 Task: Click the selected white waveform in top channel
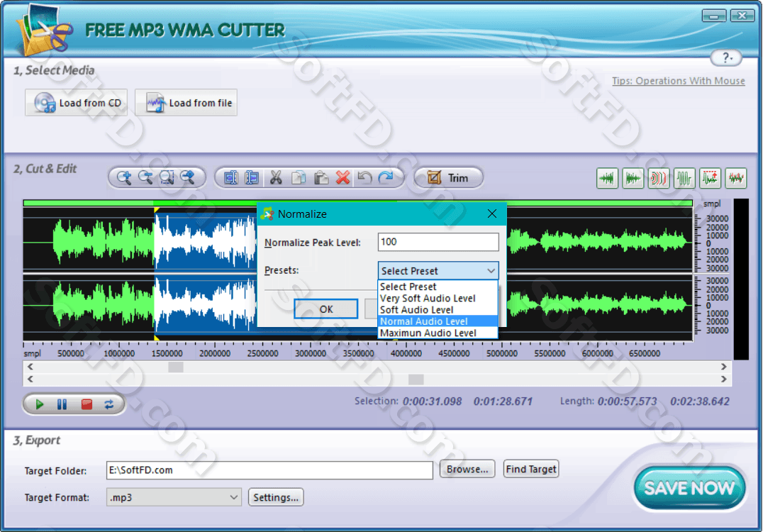[x=205, y=241]
